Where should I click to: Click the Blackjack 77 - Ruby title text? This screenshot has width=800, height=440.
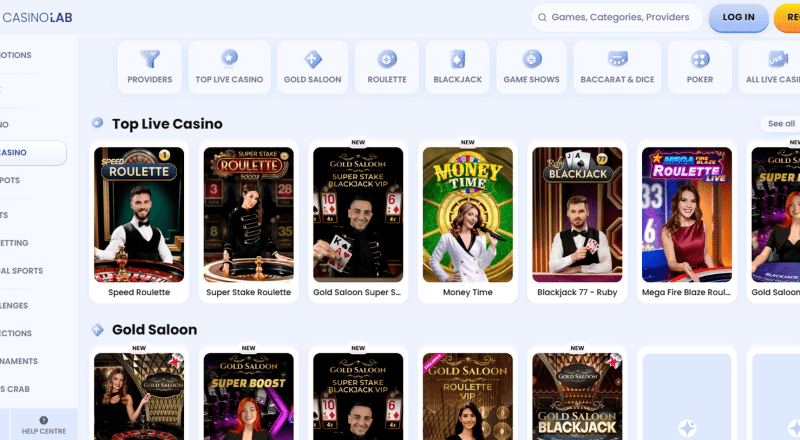[577, 292]
